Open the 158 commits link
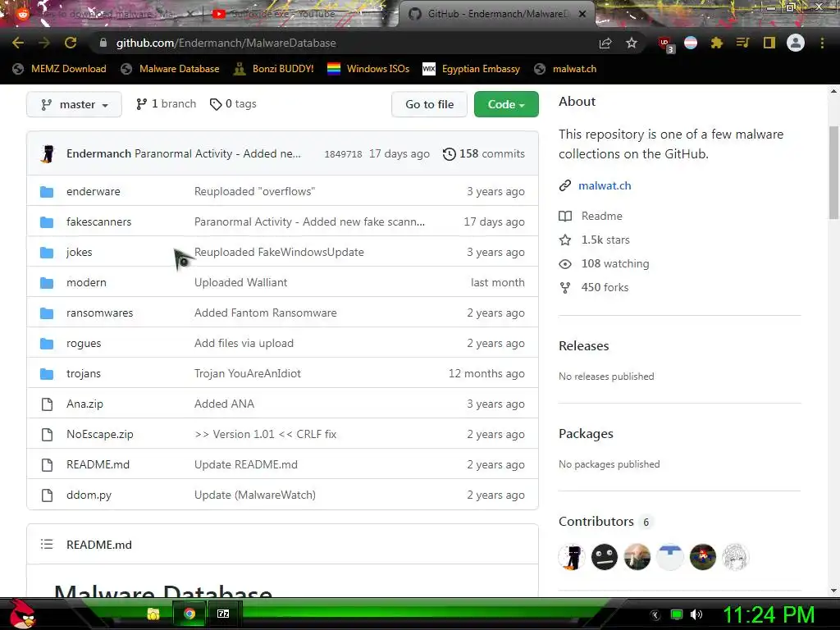840x630 pixels. 484,153
